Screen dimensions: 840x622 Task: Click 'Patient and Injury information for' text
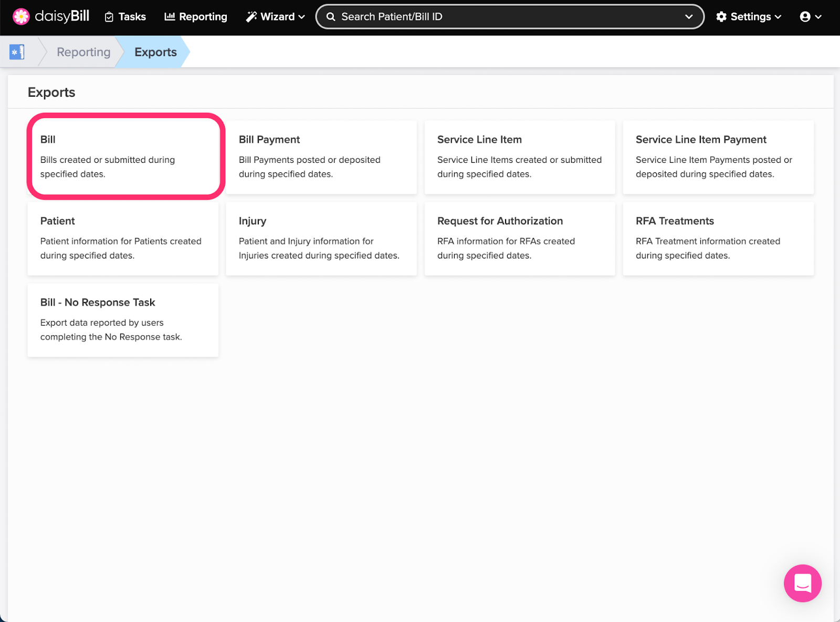[306, 241]
